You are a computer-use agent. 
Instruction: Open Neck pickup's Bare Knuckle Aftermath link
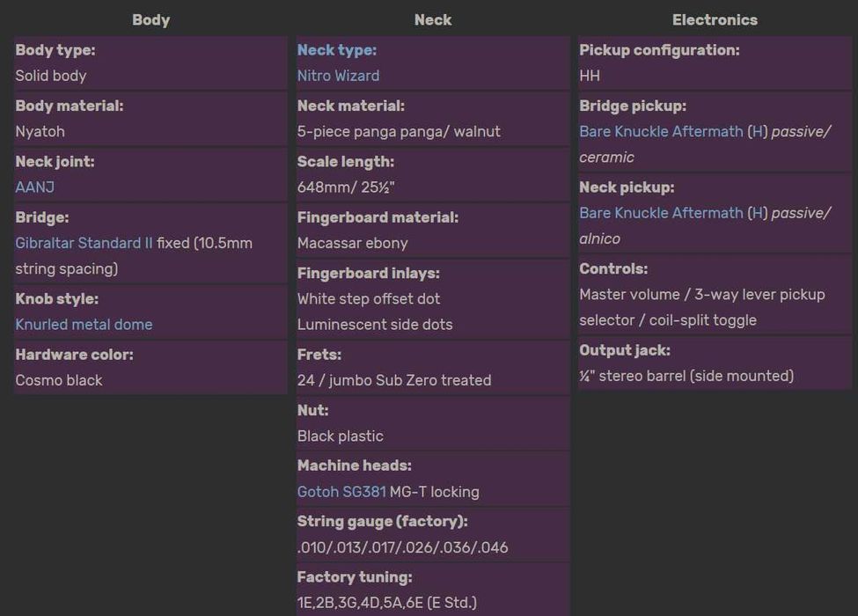pyautogui.click(x=661, y=213)
